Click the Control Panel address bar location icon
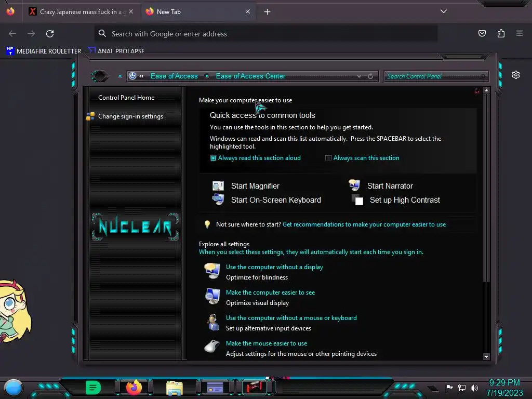 pos(132,76)
